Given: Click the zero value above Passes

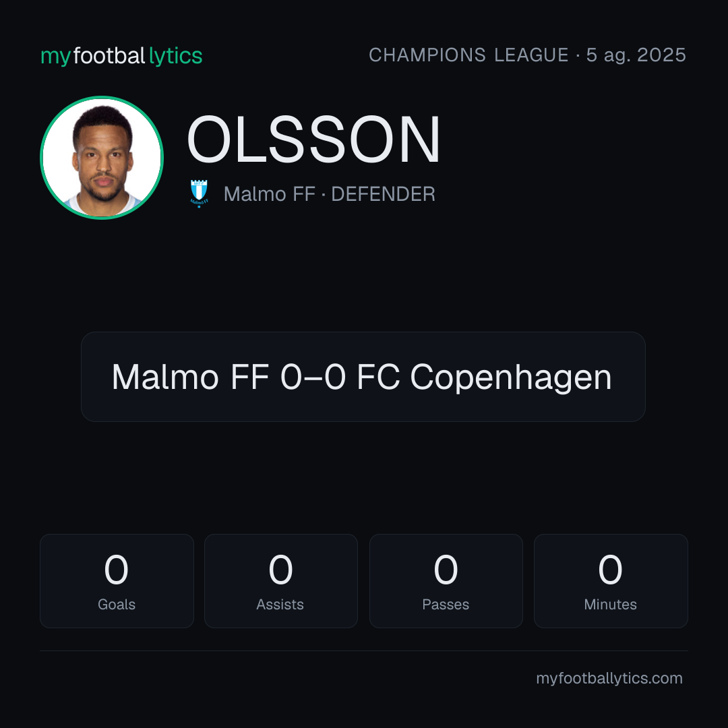Looking at the screenshot, I should (x=446, y=570).
